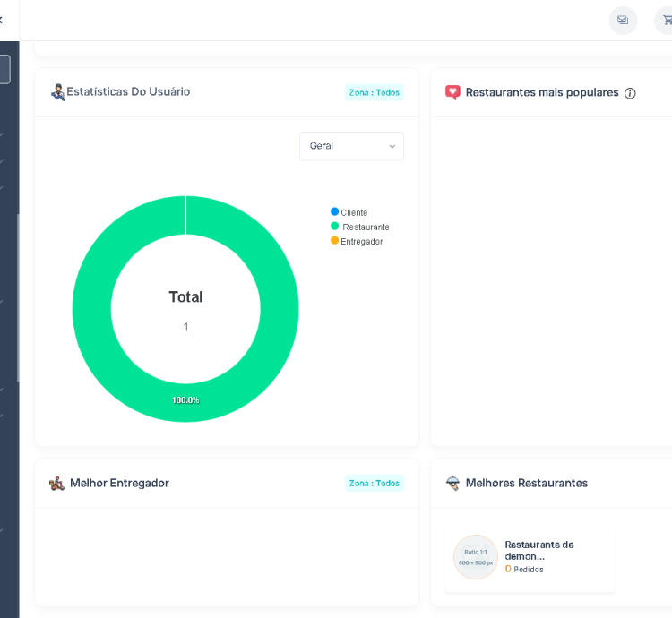The width and height of the screenshot is (672, 618).
Task: Click Zona: Todos badge in Estatísticas Do Usuário
Action: [375, 92]
